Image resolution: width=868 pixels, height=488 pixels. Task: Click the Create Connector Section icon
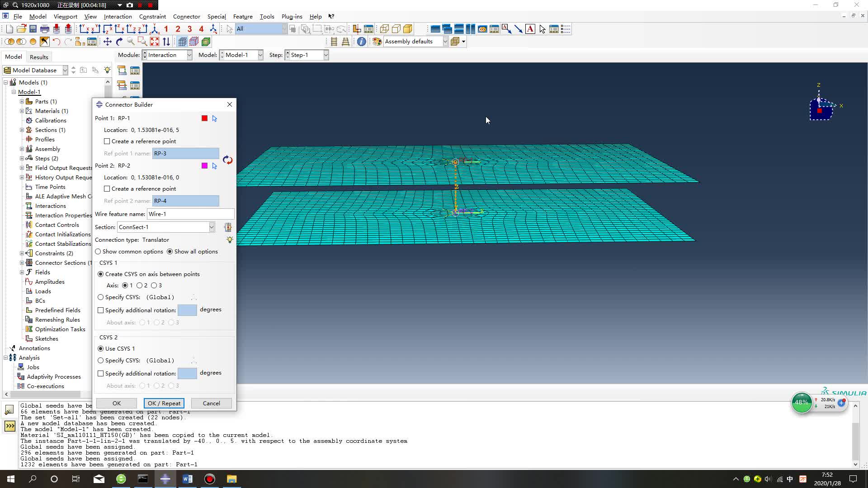228,227
